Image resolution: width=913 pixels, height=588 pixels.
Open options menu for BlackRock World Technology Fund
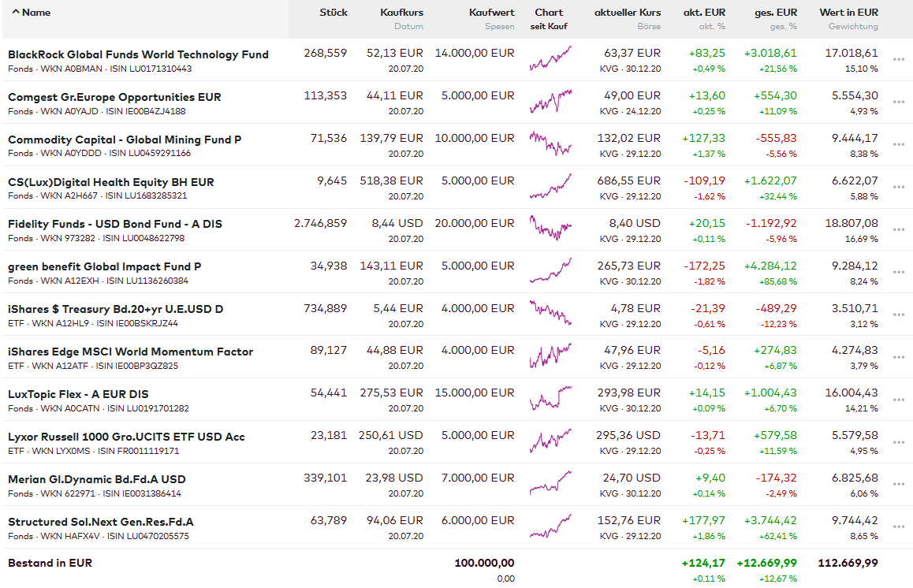[898, 59]
